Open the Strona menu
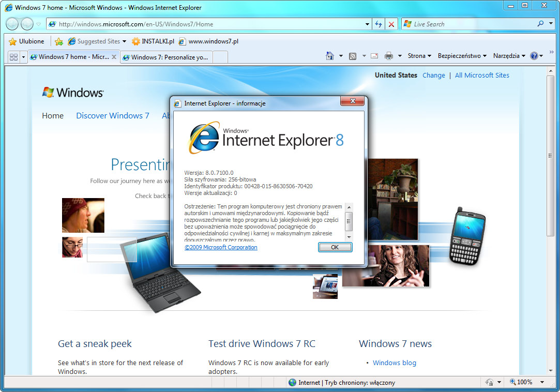The width and height of the screenshot is (560, 392). [x=420, y=56]
